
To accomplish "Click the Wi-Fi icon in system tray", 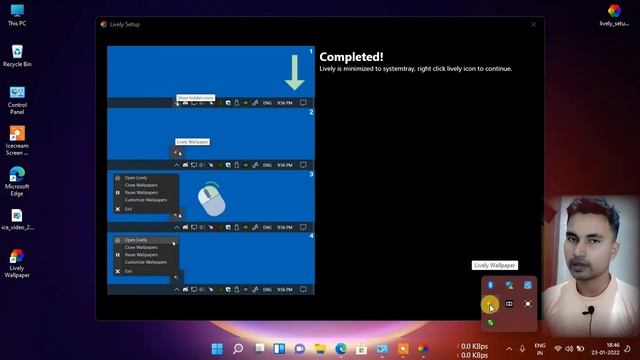I will tap(558, 349).
